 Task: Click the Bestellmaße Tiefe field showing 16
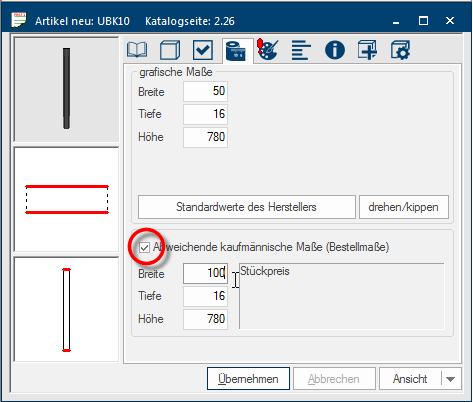(205, 296)
